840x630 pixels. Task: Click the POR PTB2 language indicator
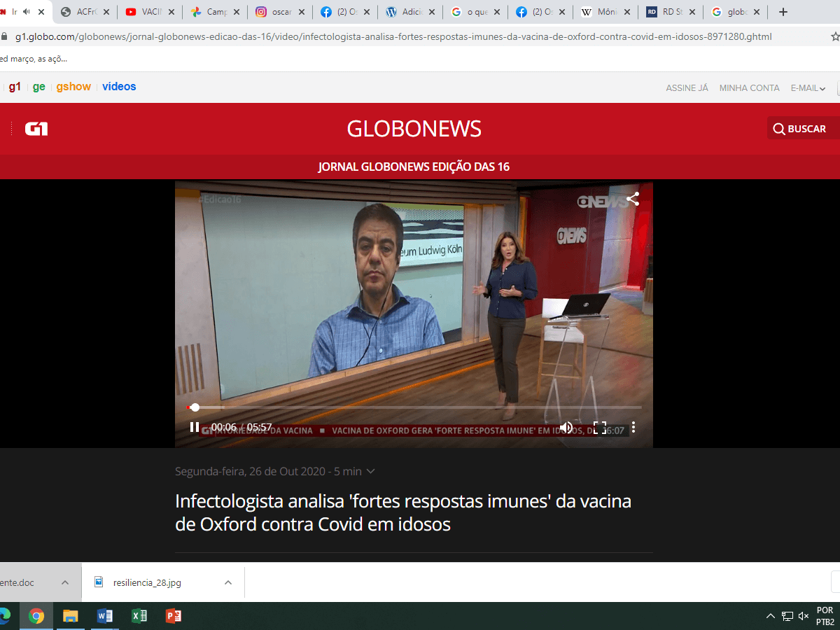(825, 616)
